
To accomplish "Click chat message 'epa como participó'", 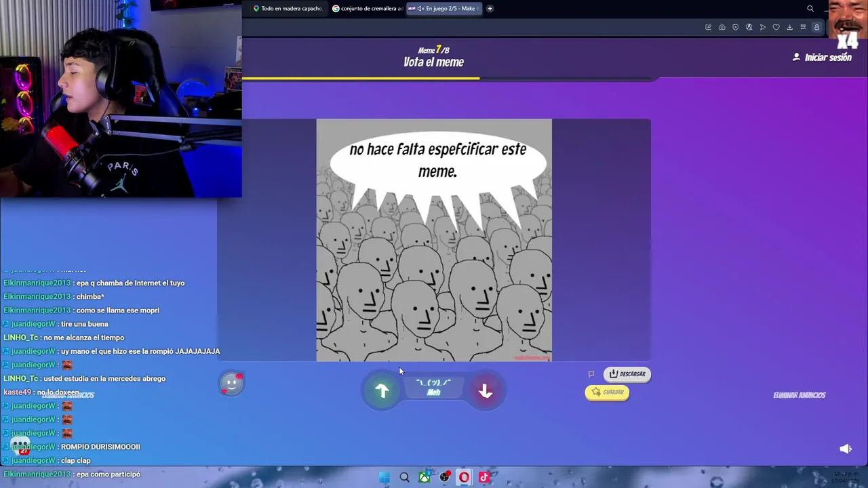I will pos(108,474).
